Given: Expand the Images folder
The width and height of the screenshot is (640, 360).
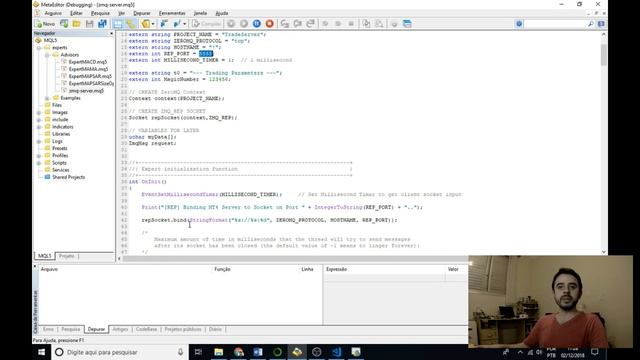Looking at the screenshot, I should coord(39,112).
